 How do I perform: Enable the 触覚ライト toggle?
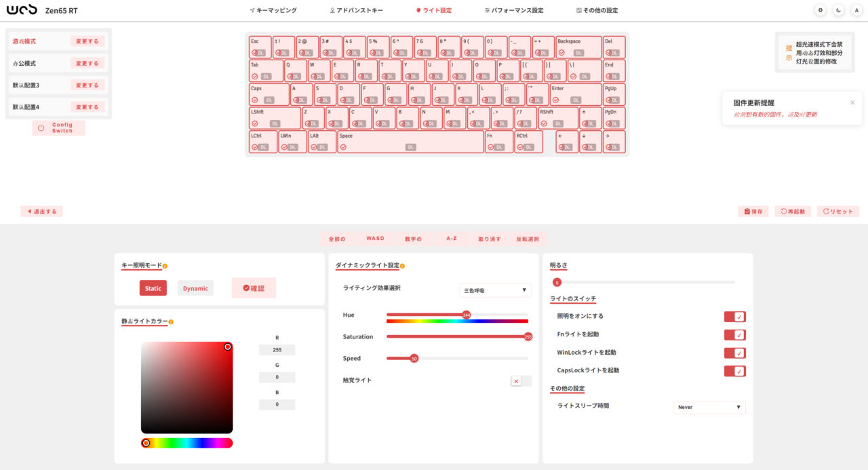(521, 381)
